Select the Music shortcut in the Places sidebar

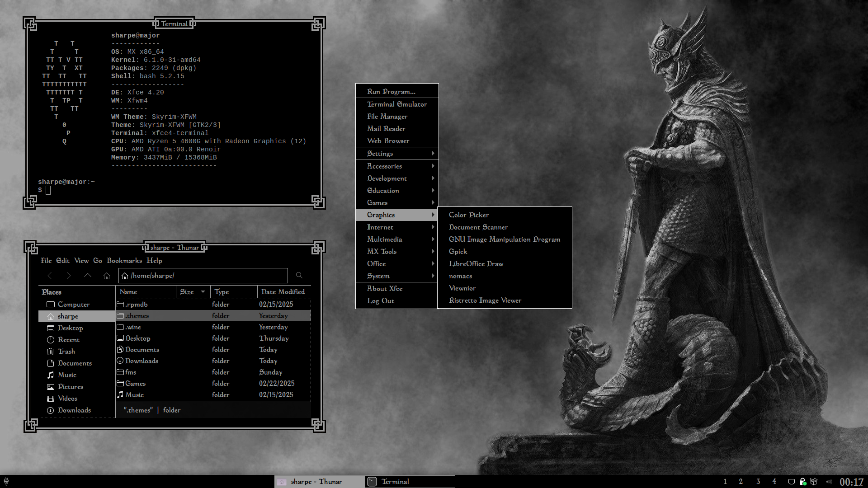point(67,375)
